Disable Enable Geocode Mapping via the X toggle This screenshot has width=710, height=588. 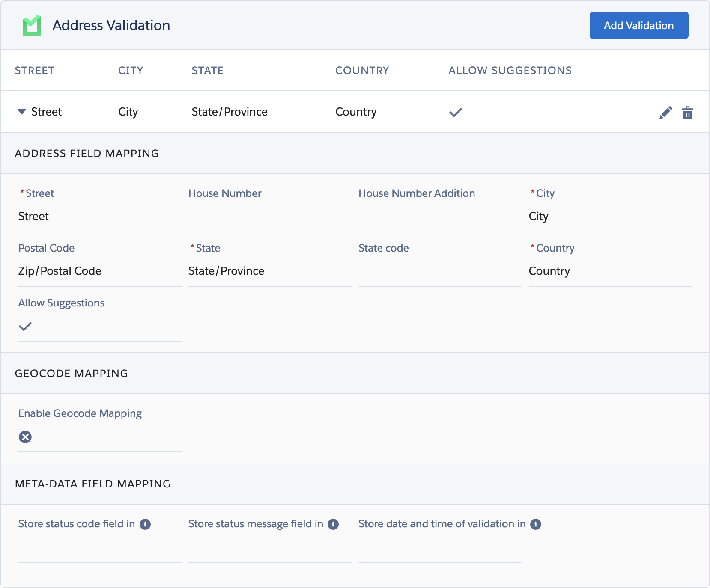click(x=25, y=437)
